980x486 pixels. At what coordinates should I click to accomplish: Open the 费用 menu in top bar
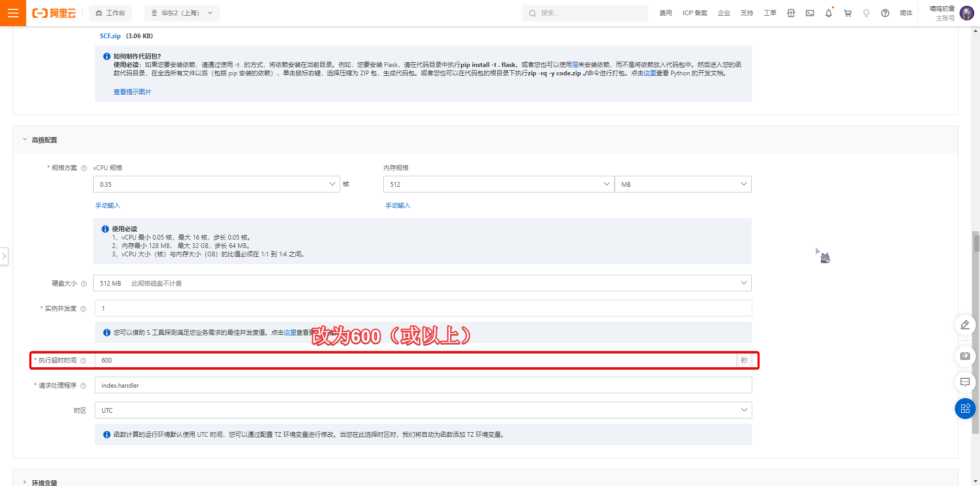665,13
